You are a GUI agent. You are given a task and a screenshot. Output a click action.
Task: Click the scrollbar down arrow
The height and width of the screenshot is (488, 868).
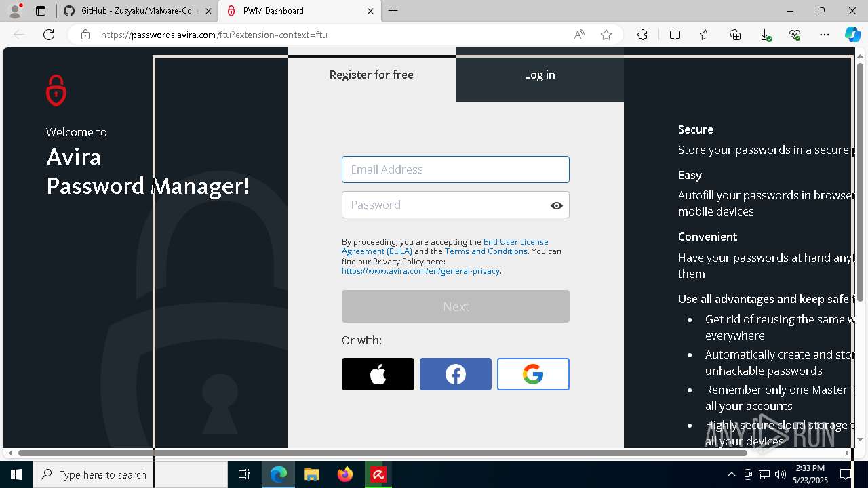861,439
